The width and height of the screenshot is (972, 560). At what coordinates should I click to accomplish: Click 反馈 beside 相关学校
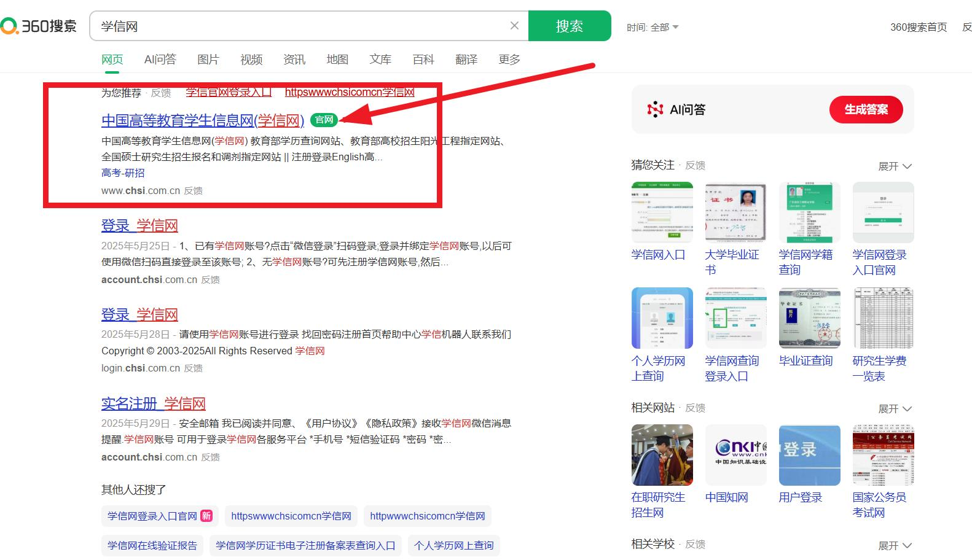pos(695,545)
